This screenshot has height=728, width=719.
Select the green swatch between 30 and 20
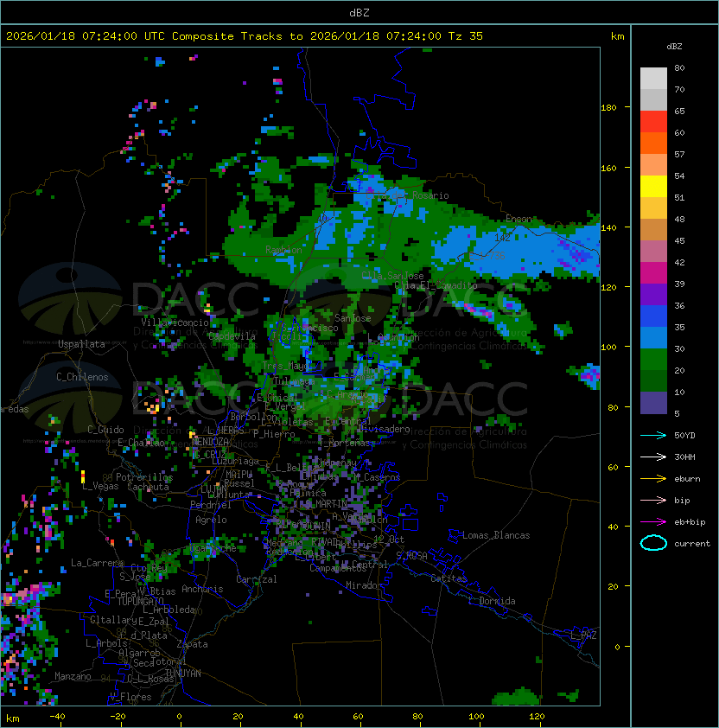653,360
